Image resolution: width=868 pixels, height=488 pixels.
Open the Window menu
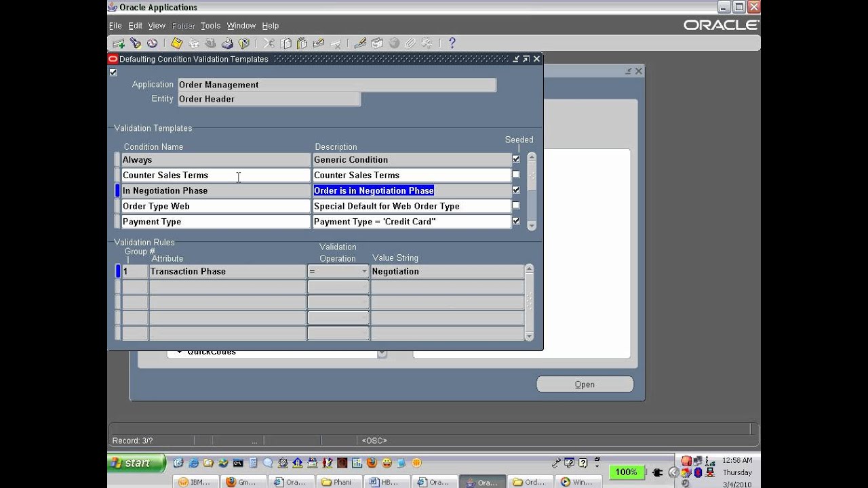241,26
